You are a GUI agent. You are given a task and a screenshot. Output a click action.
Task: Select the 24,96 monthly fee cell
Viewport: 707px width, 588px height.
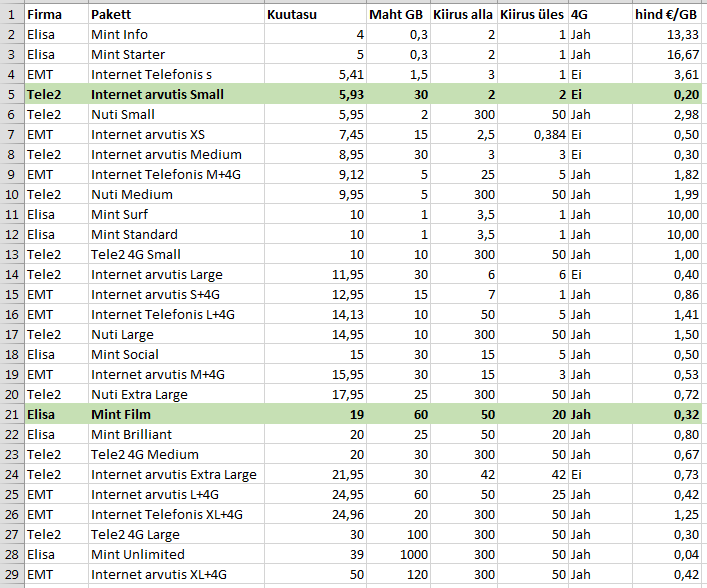tap(315, 515)
